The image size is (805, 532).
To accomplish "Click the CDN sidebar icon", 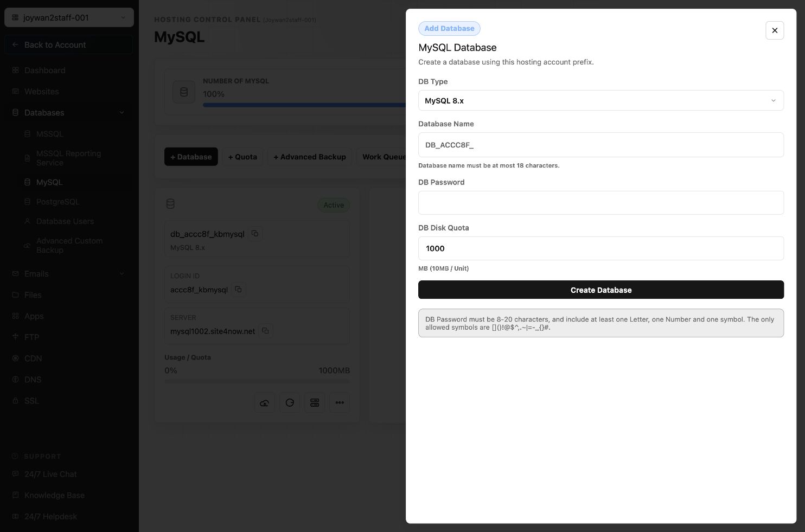I will click(15, 358).
